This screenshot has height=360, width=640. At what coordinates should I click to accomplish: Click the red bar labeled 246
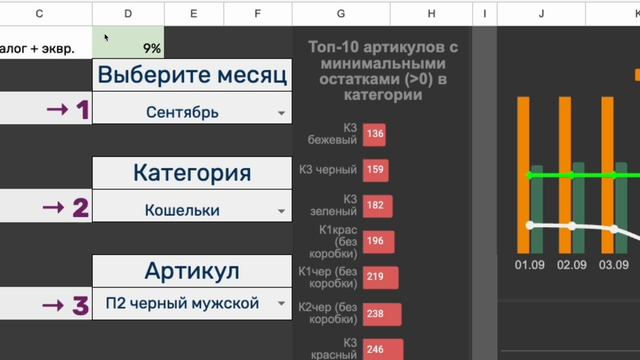click(x=383, y=349)
